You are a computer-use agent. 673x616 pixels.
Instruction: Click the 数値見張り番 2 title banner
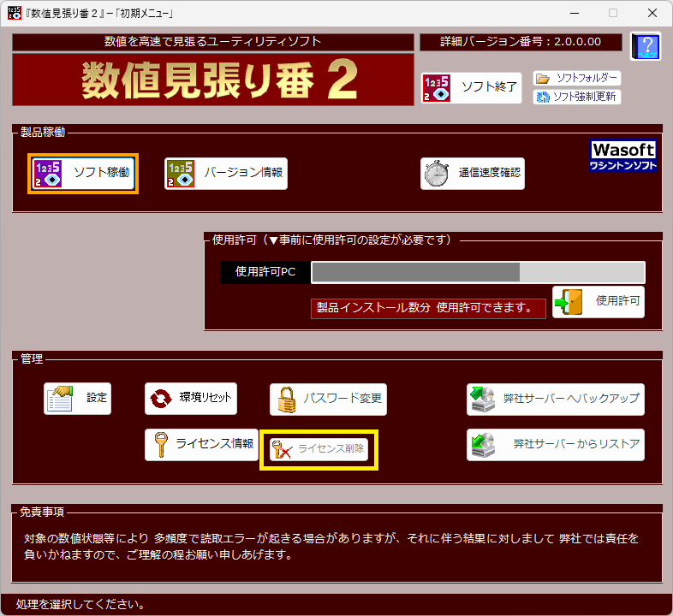tap(213, 80)
